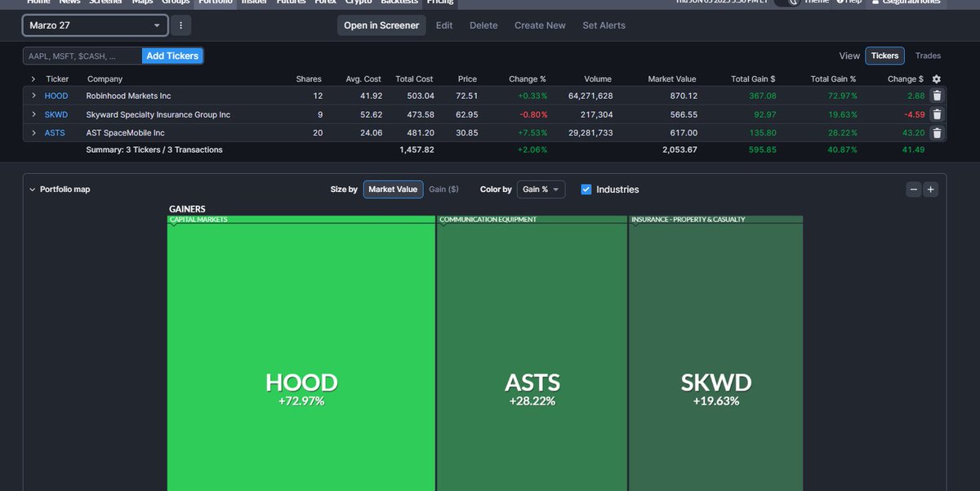
Task: Sort by Total Cost column header
Action: [414, 79]
